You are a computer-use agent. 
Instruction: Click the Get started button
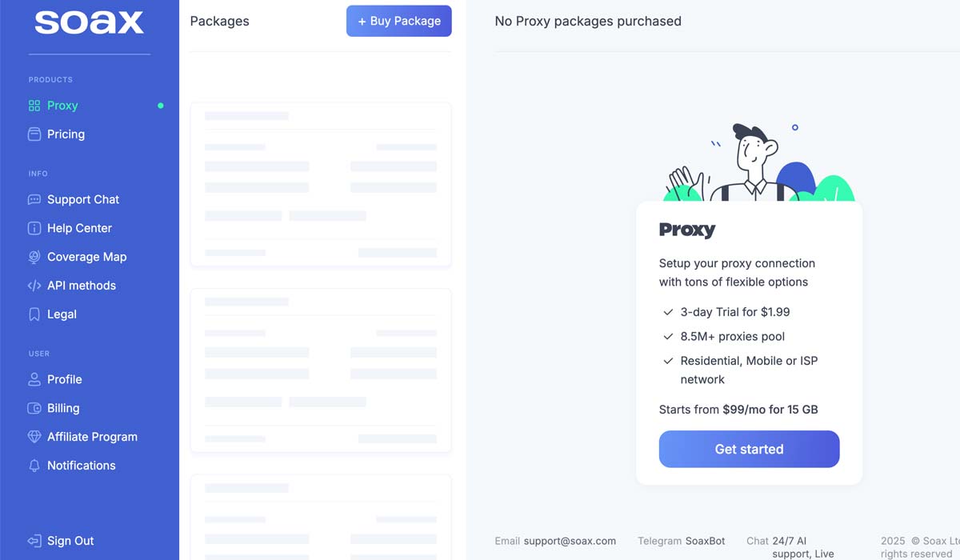pyautogui.click(x=749, y=450)
